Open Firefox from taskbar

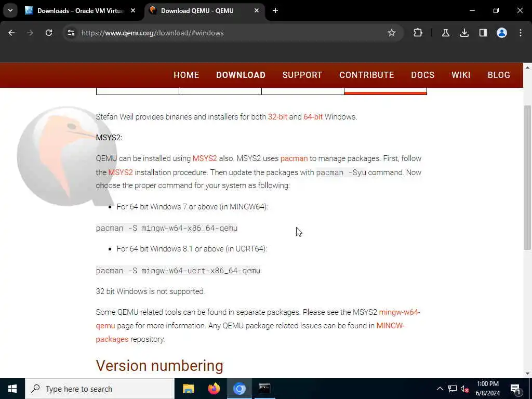pos(214,389)
